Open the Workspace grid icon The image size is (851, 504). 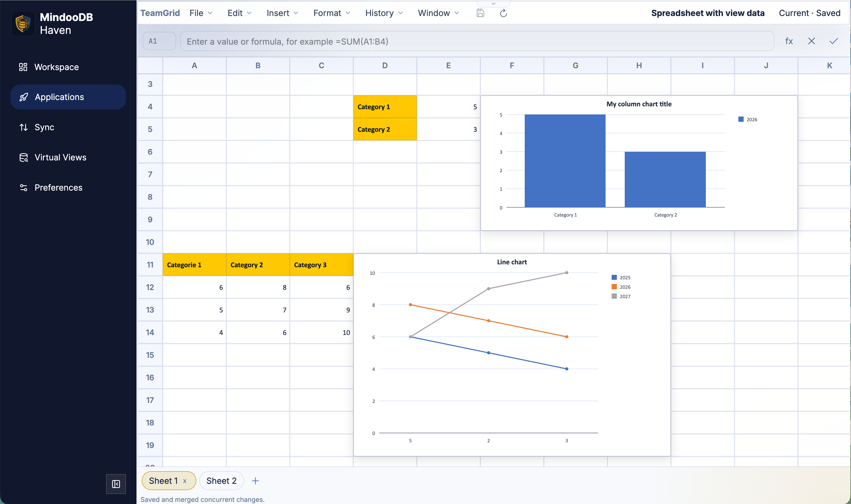coord(23,67)
